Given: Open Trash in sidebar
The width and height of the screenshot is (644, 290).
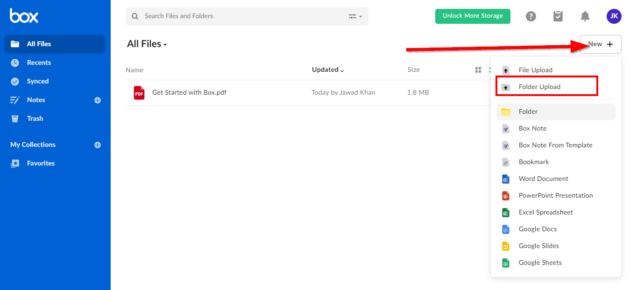Looking at the screenshot, I should coord(55,119).
